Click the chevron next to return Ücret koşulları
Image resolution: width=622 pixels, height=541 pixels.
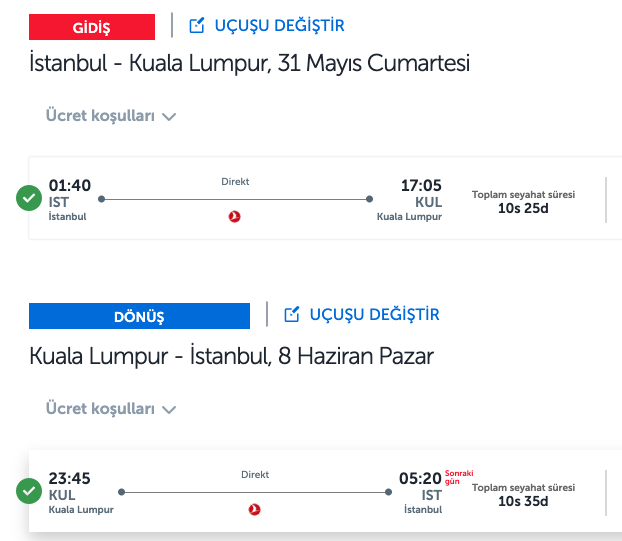pyautogui.click(x=169, y=410)
